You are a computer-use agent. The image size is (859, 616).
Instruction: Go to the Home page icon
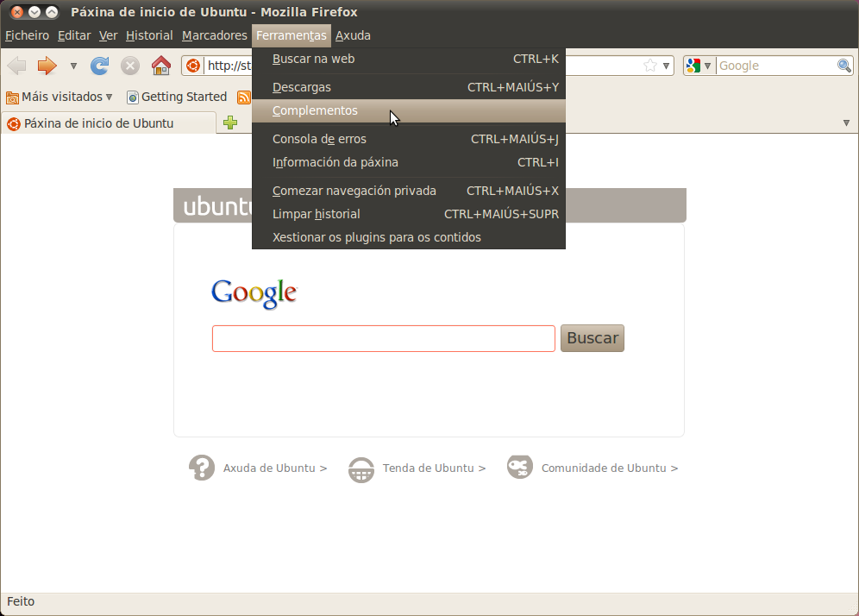[x=161, y=66]
